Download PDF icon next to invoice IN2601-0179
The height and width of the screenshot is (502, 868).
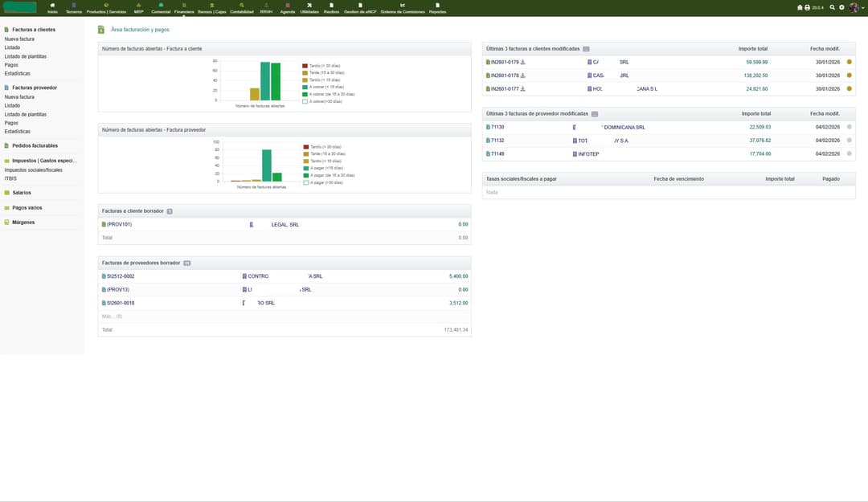(x=523, y=62)
